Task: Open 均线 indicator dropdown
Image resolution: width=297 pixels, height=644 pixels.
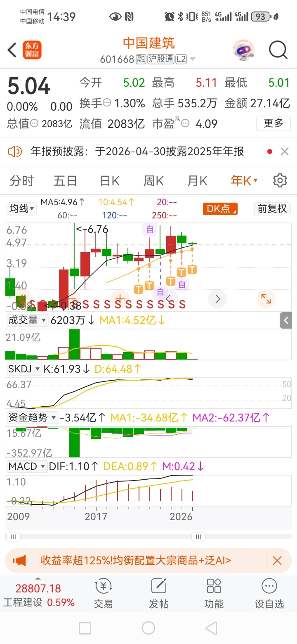Action: (22, 209)
